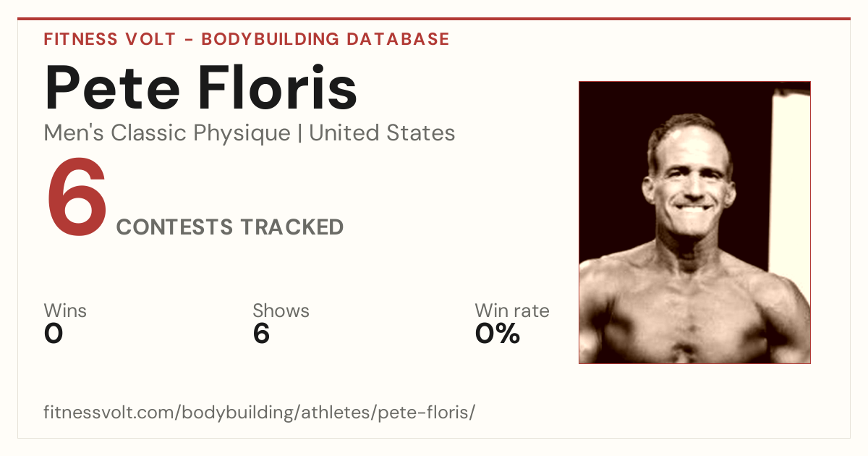
Task: Click the United States country label
Action: (x=382, y=132)
